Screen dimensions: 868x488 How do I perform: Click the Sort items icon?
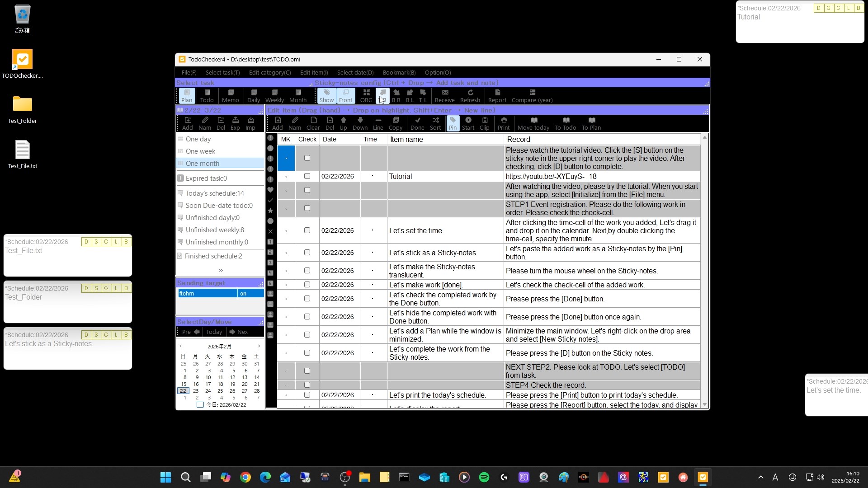point(435,123)
